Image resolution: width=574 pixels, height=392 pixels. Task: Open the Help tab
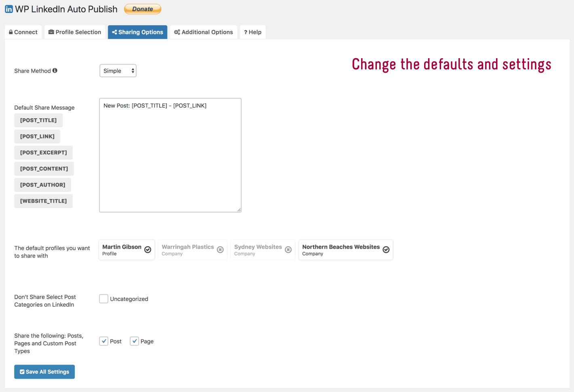click(x=252, y=32)
